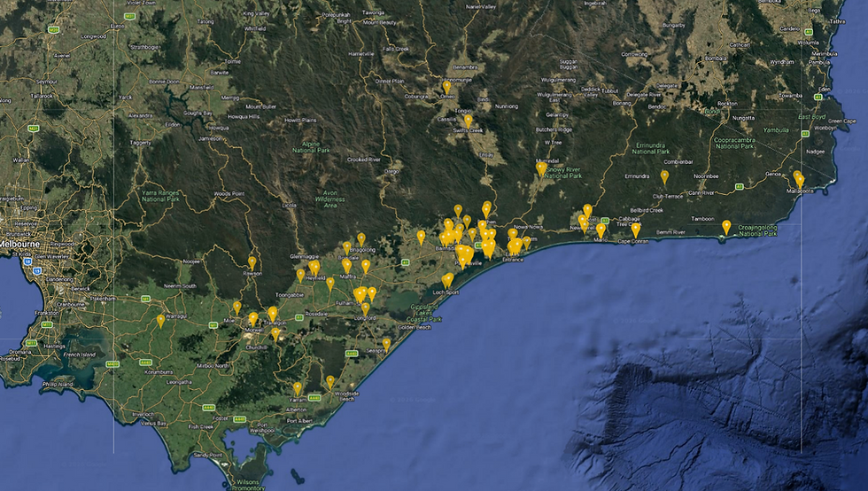
Task: Select the Falls Creek label
Action: (396, 49)
